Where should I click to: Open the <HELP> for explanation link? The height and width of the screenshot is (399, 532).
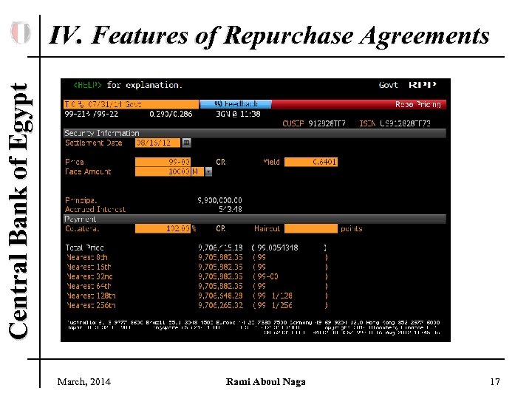[128, 85]
